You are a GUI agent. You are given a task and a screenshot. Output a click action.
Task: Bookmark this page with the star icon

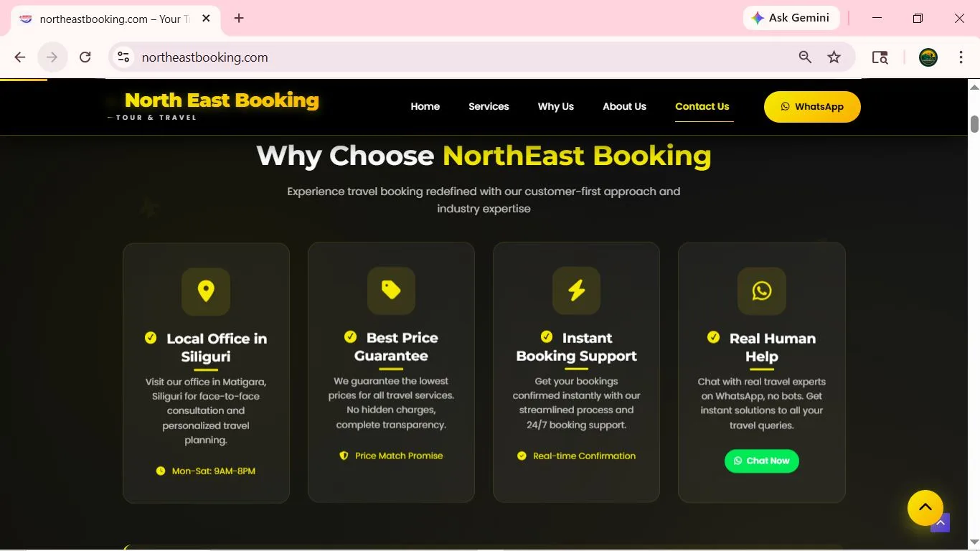point(834,57)
